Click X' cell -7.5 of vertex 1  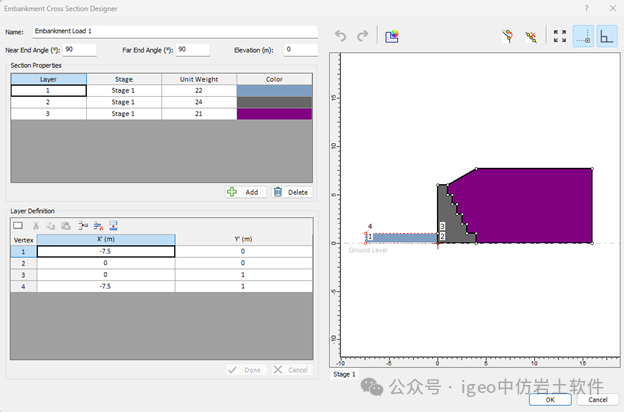[106, 252]
